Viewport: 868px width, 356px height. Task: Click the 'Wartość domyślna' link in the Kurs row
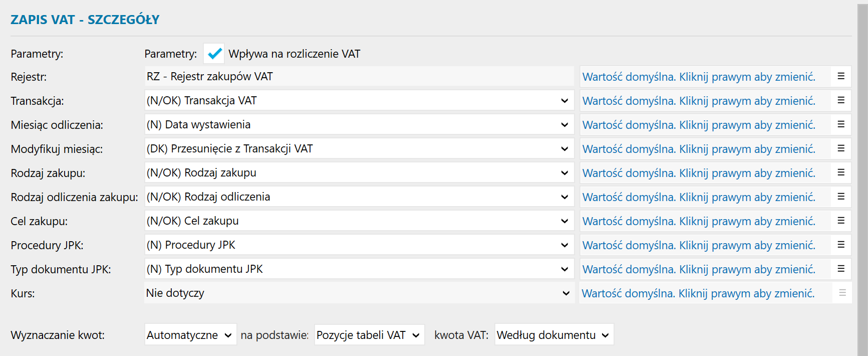[698, 293]
